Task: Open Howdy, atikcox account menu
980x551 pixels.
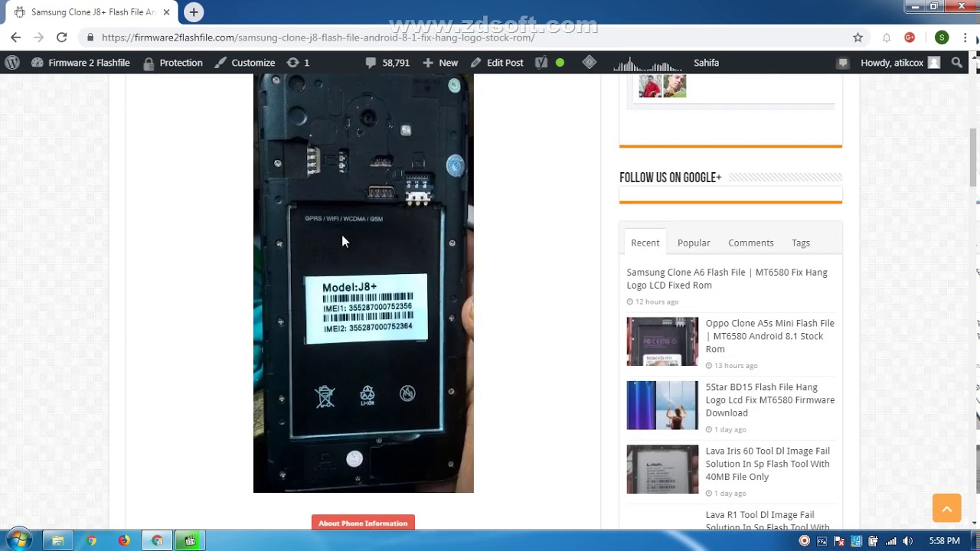Action: coord(900,63)
